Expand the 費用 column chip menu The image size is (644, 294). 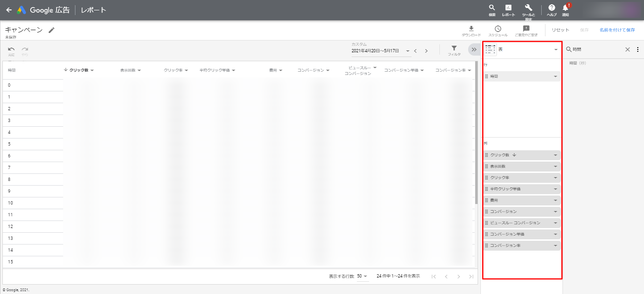555,200
